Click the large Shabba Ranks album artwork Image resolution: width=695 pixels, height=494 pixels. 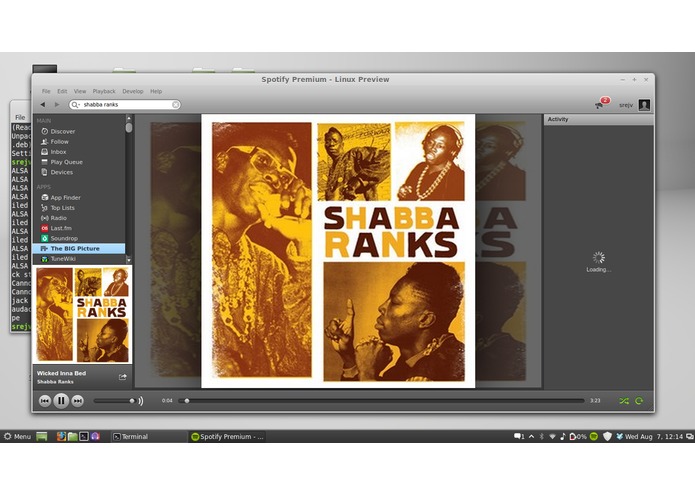pos(338,251)
